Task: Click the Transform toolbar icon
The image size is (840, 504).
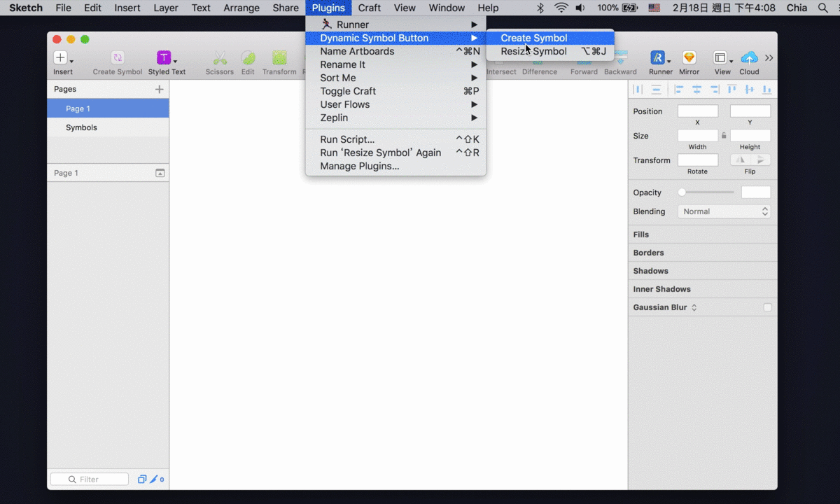Action: click(x=279, y=58)
